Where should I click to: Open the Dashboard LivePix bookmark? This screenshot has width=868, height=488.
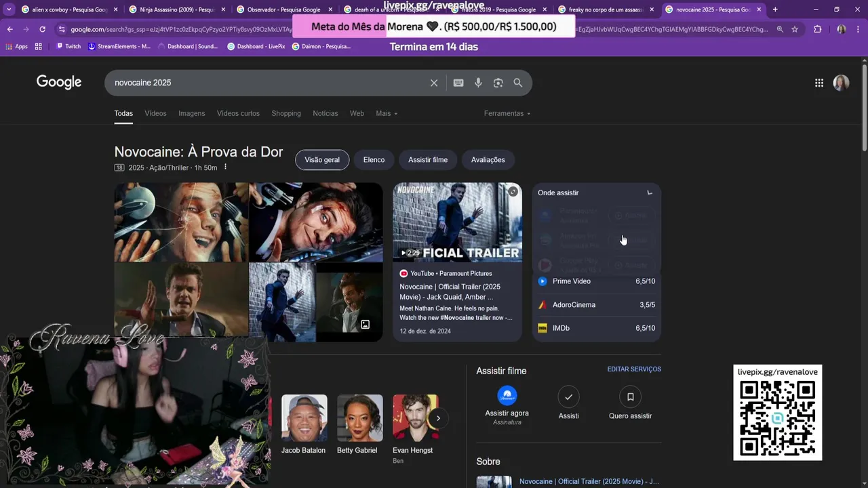coord(256,46)
